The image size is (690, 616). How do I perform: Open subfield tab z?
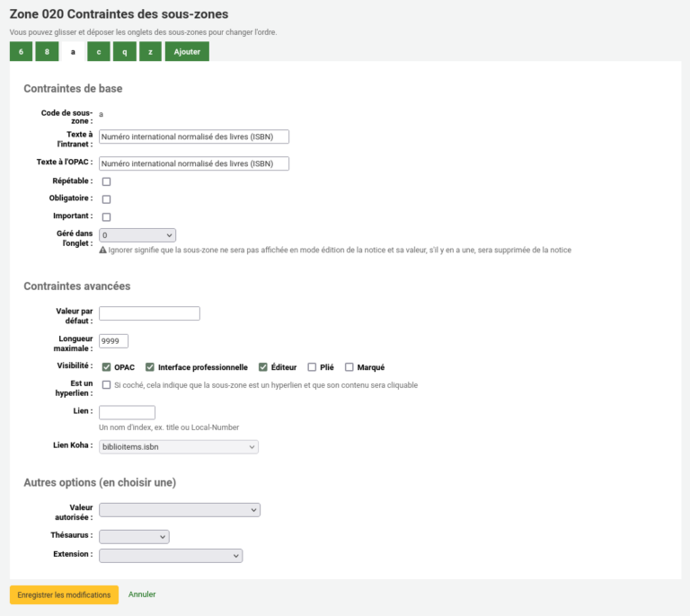[x=151, y=51]
